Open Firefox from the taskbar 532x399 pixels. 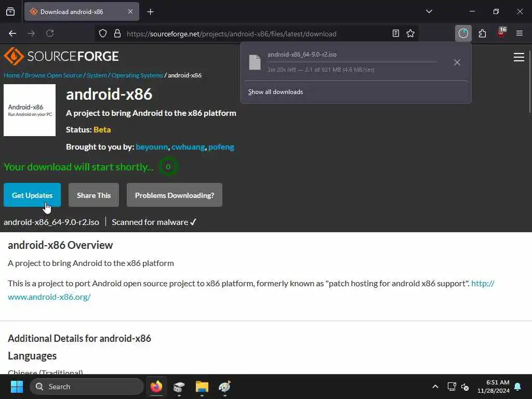click(156, 387)
